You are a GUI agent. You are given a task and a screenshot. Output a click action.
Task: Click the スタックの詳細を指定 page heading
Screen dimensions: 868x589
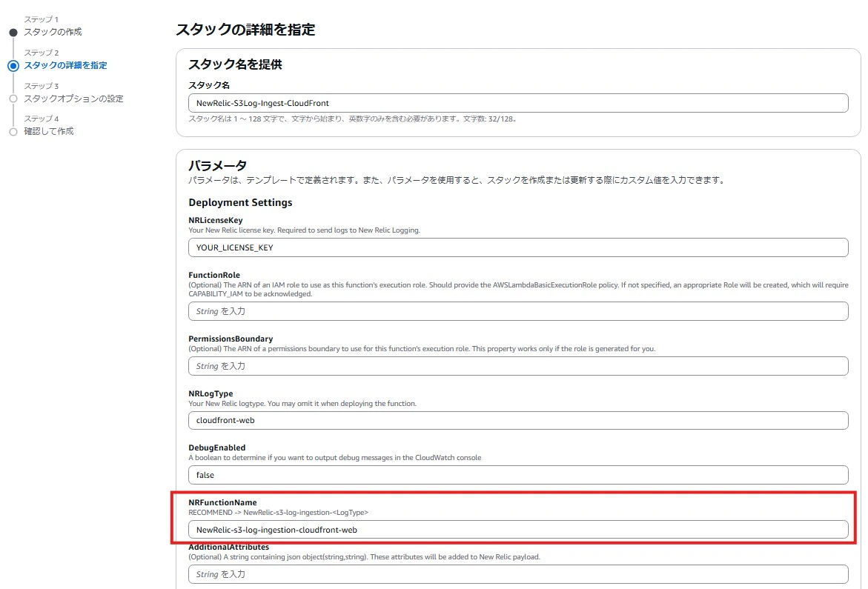click(245, 30)
